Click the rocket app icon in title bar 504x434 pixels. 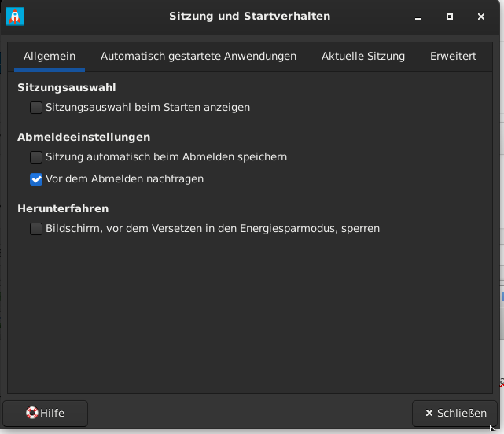(15, 17)
